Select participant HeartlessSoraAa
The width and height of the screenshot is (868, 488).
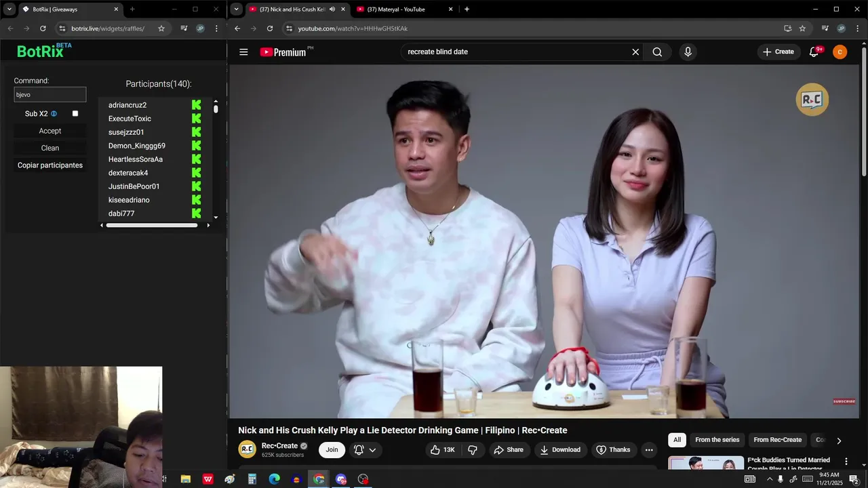(x=136, y=159)
